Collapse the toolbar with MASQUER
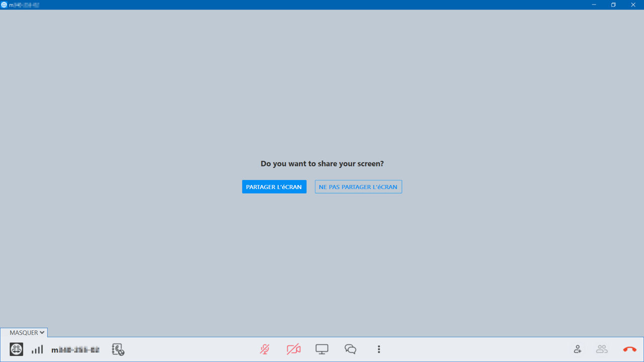 click(24, 333)
